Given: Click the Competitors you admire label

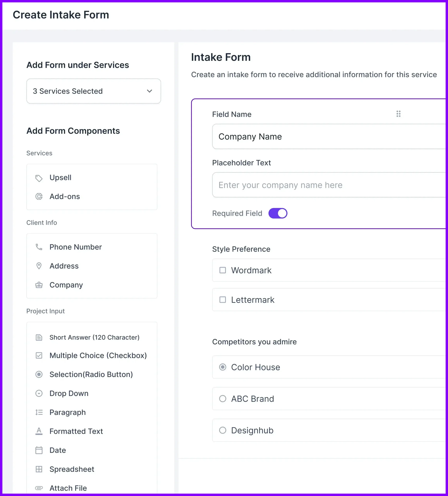Looking at the screenshot, I should (254, 342).
